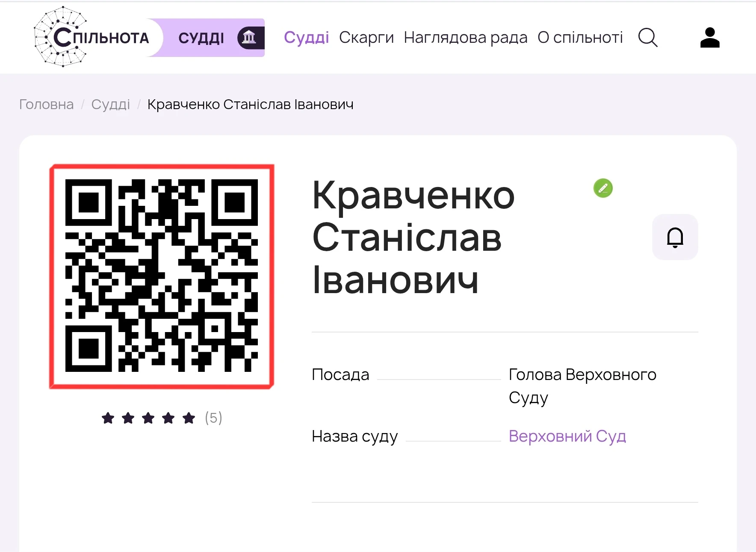
Task: Click the Назва суду label
Action: coord(354,436)
